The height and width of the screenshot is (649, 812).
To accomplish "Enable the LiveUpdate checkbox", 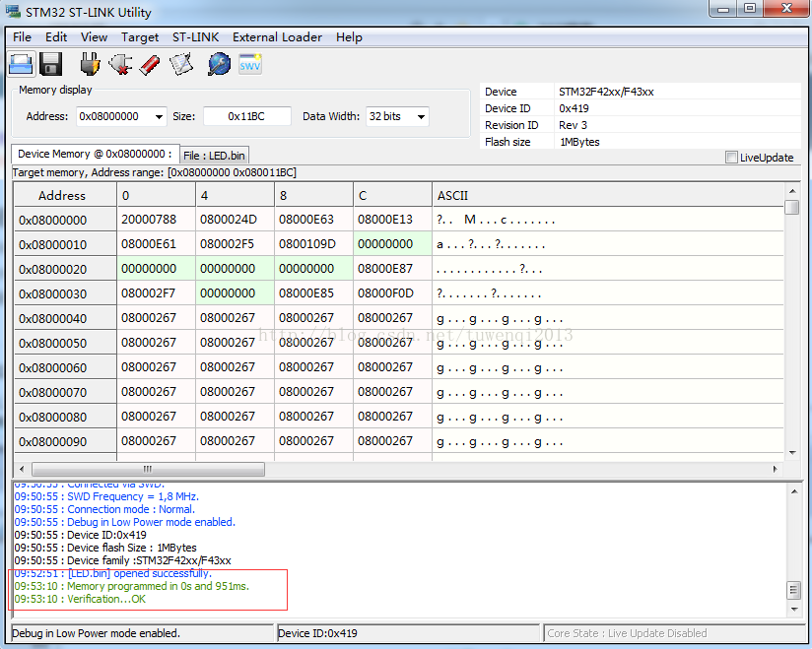I will (731, 158).
